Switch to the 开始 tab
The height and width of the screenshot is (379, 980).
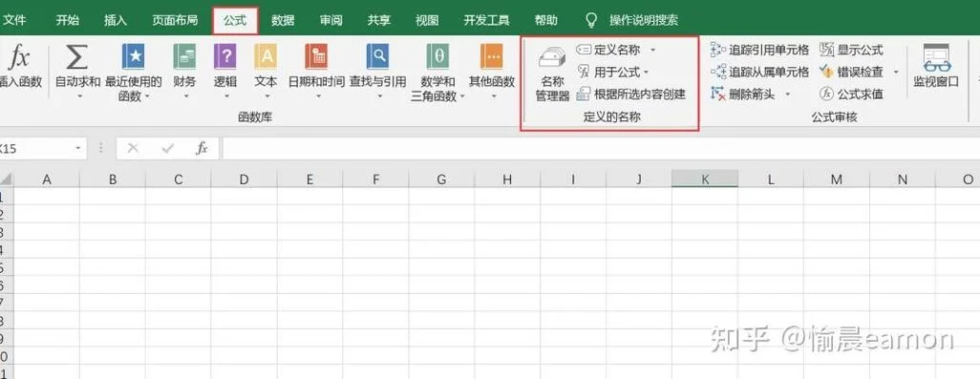68,20
